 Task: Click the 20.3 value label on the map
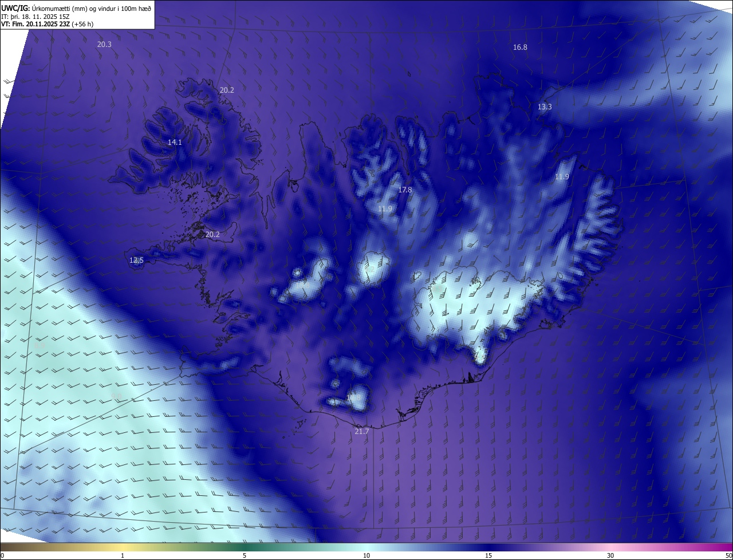click(104, 44)
